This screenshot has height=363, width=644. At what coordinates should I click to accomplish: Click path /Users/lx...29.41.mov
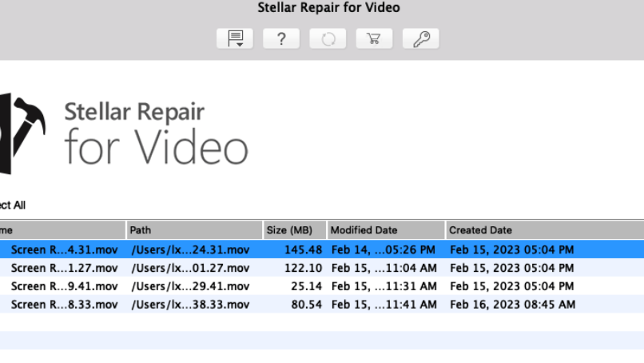(190, 286)
